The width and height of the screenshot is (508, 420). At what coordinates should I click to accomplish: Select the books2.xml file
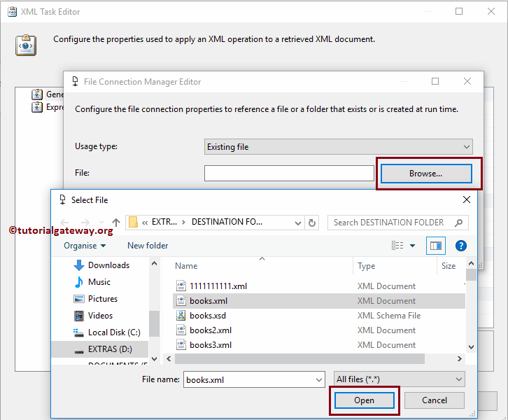(211, 330)
